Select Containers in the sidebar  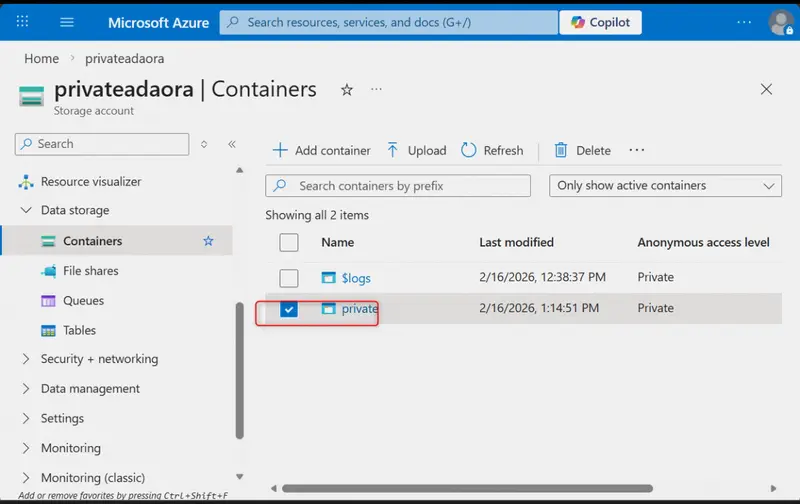pyautogui.click(x=116, y=241)
